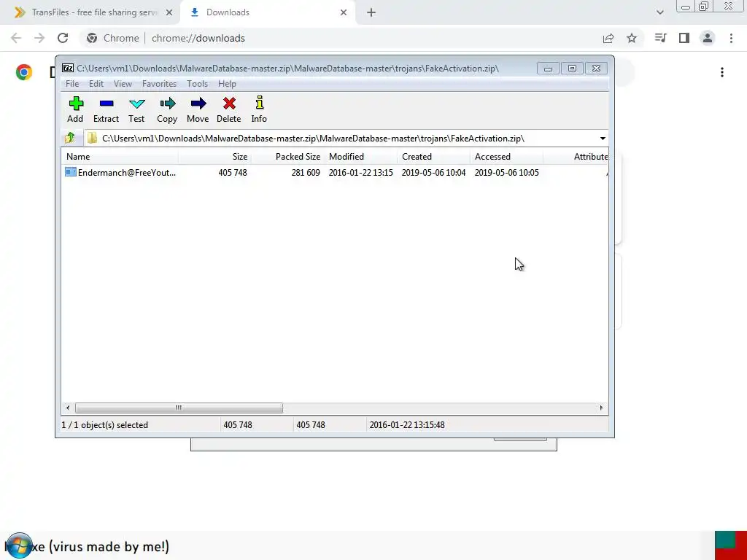Sort list by Created column
The height and width of the screenshot is (560, 747).
(433, 157)
